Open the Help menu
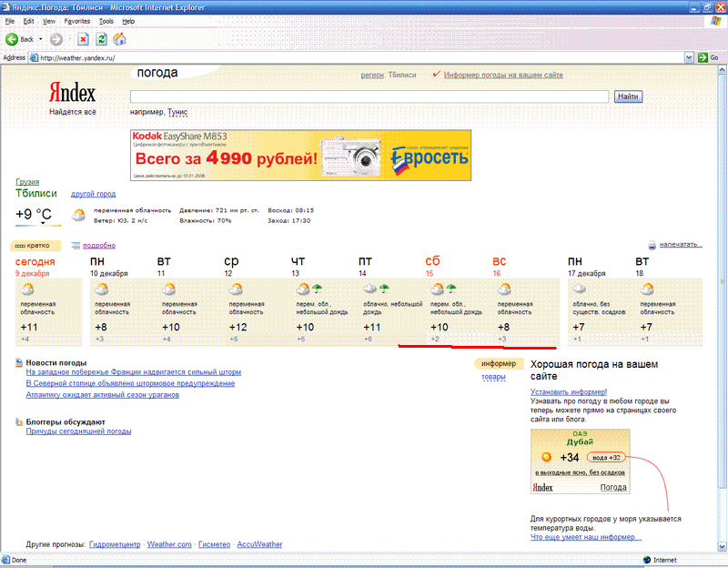Viewport: 728px width, 568px height. [128, 21]
